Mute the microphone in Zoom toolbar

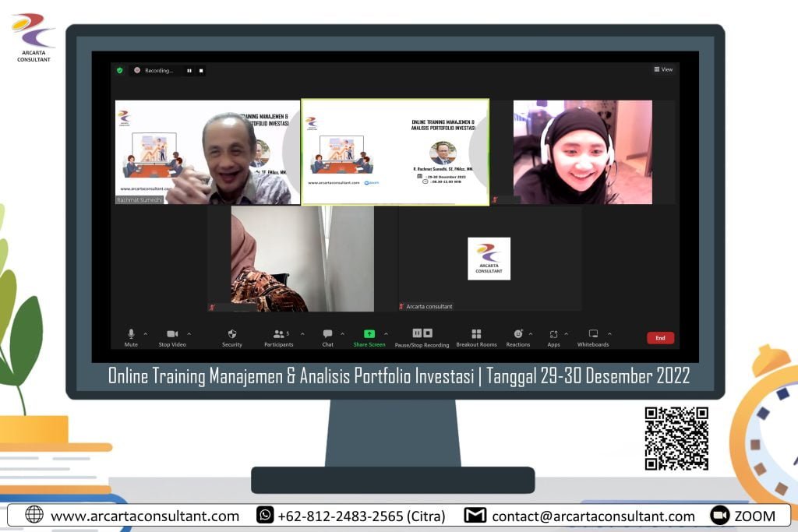pos(131,334)
